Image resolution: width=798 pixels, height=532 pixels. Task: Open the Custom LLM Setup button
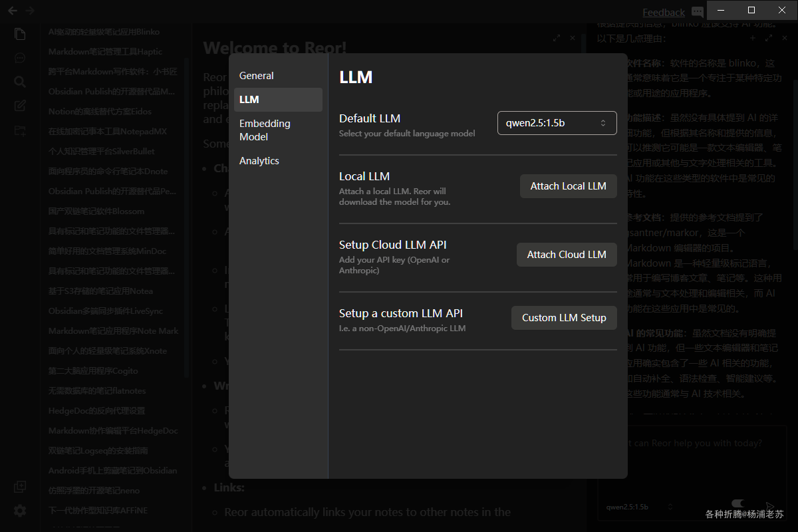[564, 318]
